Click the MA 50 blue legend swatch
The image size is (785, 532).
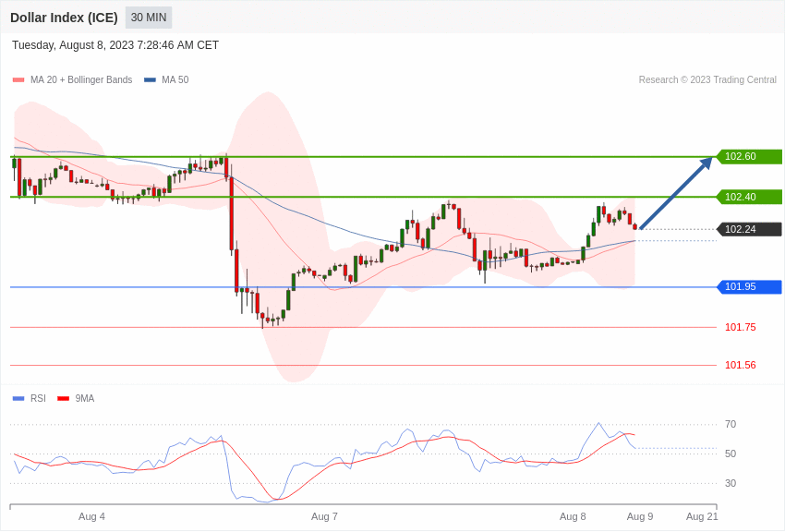click(150, 80)
